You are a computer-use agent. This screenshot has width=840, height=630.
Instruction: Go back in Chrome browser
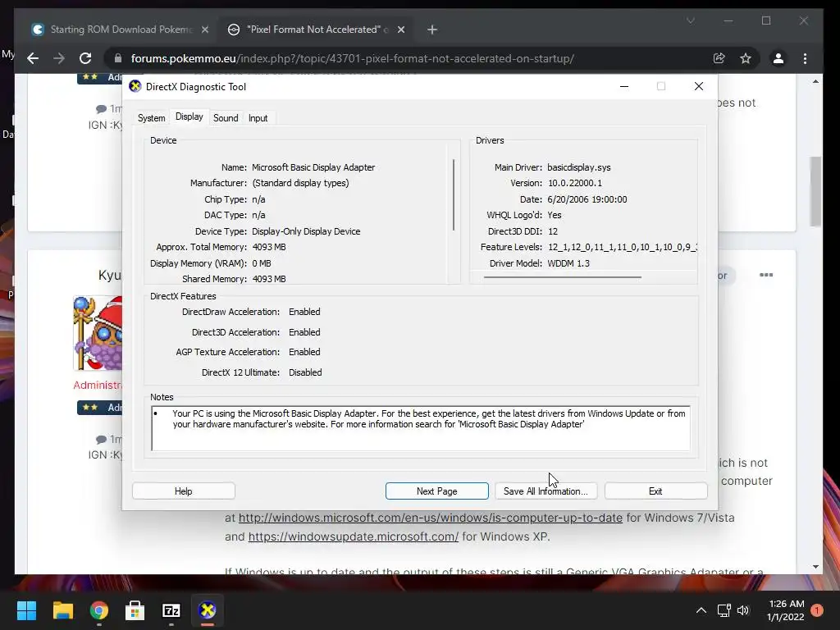[x=33, y=58]
